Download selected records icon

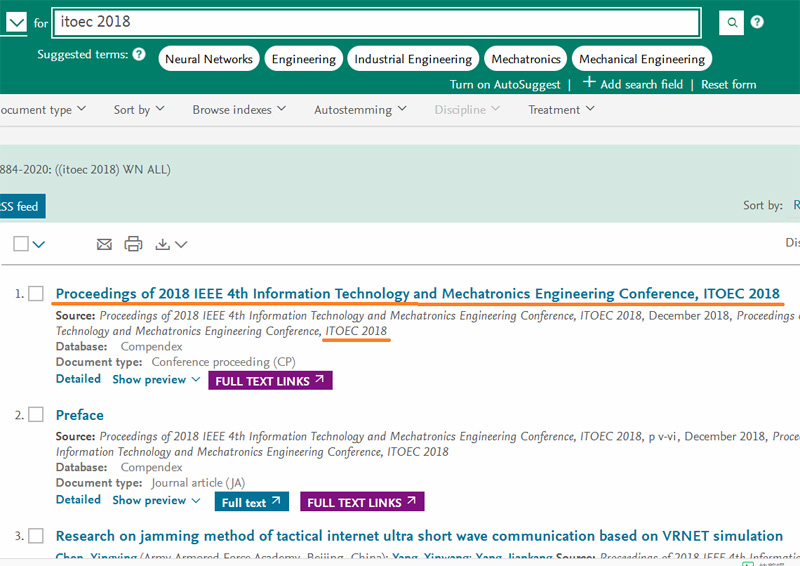(162, 244)
